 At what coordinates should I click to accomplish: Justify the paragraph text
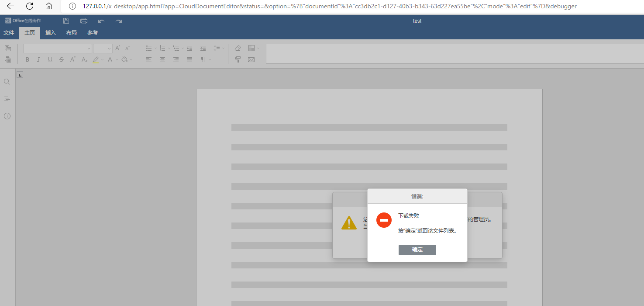(189, 59)
